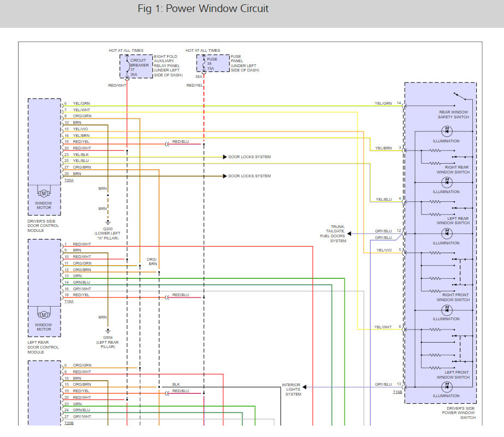
Task: Select the "DRIVER'S SIDE POWER WINDOW SWITCH" label
Action: (459, 413)
